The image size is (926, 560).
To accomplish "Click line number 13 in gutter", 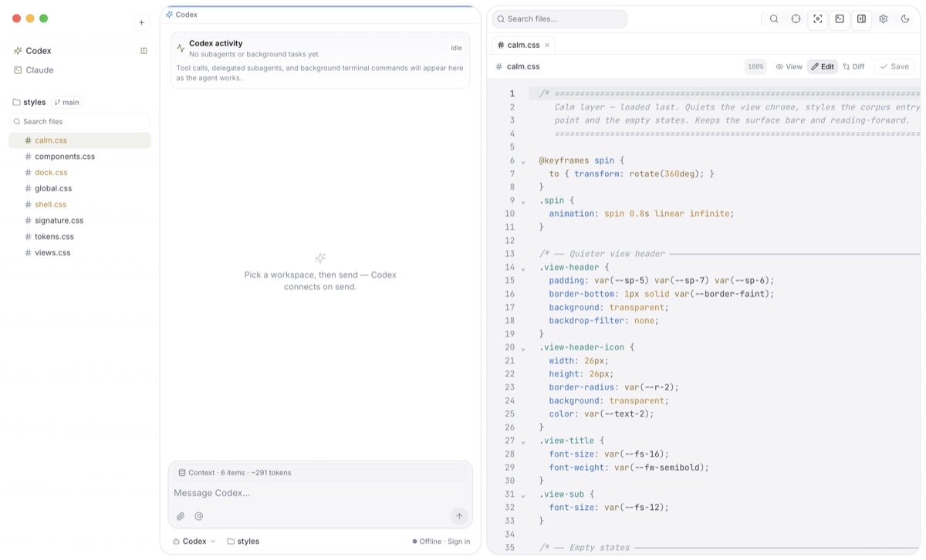I will tap(509, 254).
